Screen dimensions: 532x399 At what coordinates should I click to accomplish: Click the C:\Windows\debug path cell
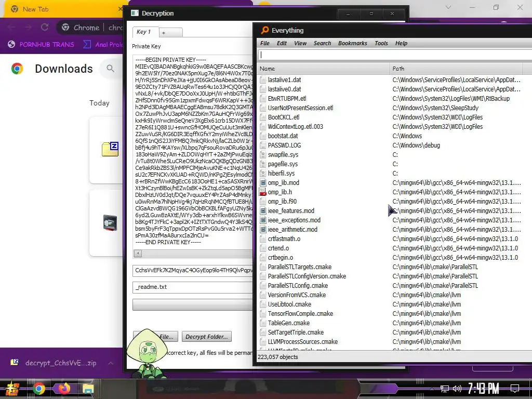click(x=416, y=145)
